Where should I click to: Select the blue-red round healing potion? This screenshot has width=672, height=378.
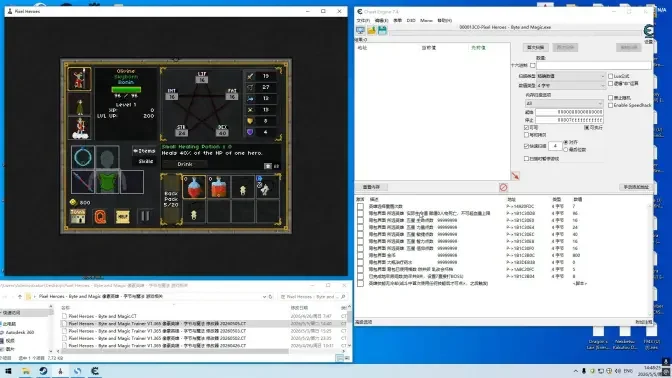click(194, 187)
